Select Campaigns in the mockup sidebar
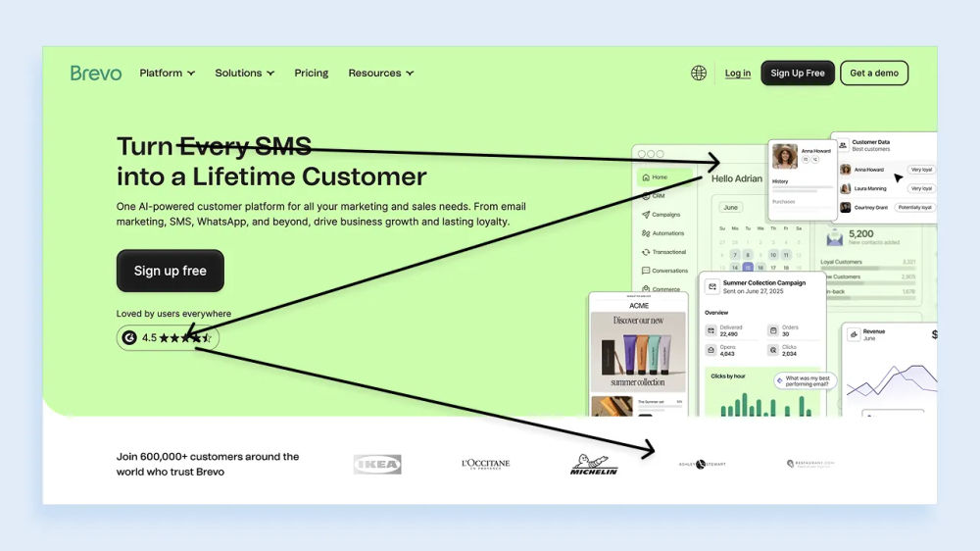This screenshot has height=551, width=980. pos(661,215)
